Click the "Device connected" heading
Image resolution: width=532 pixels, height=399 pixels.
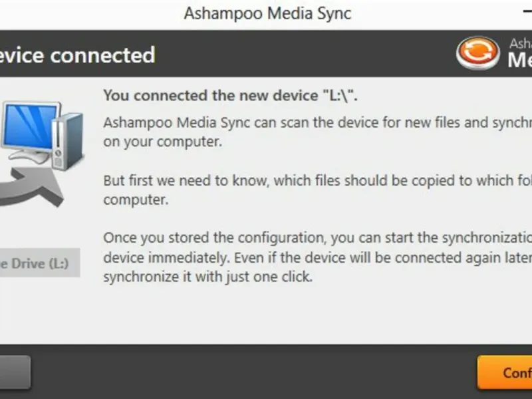(77, 55)
